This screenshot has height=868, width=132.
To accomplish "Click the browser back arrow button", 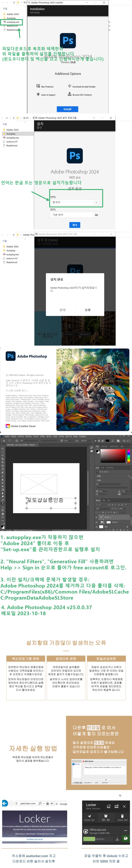I will (x=5, y=803).
